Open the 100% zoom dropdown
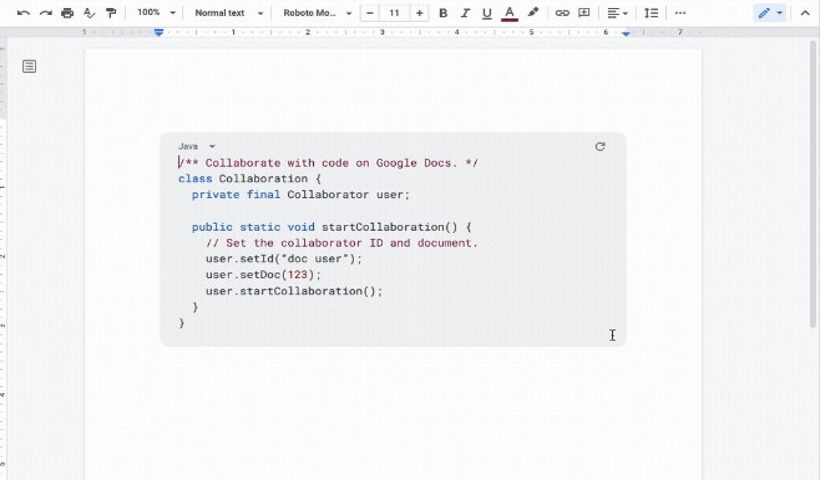820x480 pixels. (x=156, y=13)
